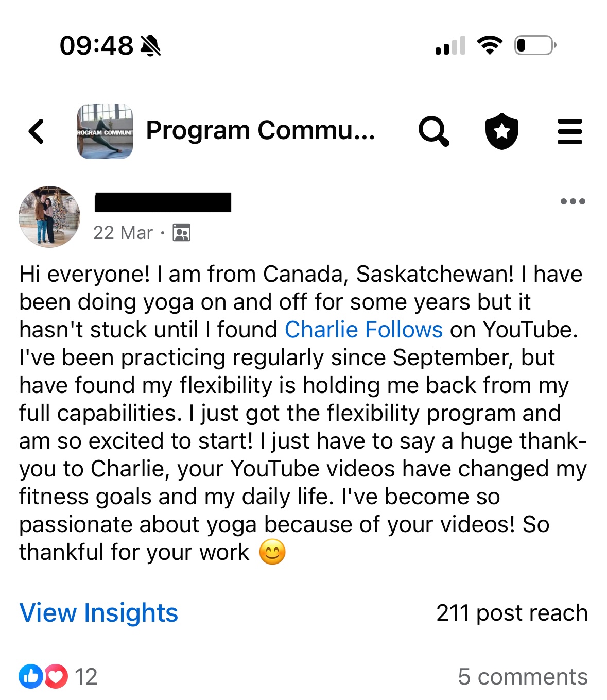The height and width of the screenshot is (700, 607).
Task: Open View Insights
Action: tap(99, 613)
